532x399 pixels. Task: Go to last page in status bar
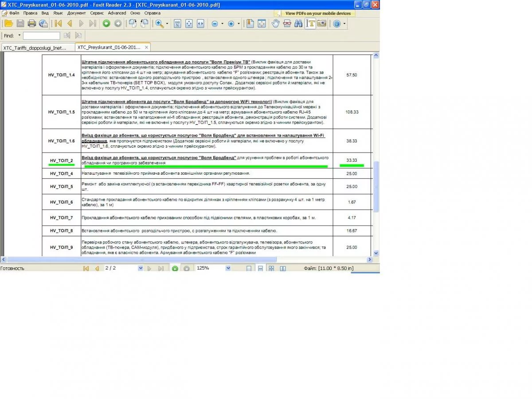click(x=161, y=269)
